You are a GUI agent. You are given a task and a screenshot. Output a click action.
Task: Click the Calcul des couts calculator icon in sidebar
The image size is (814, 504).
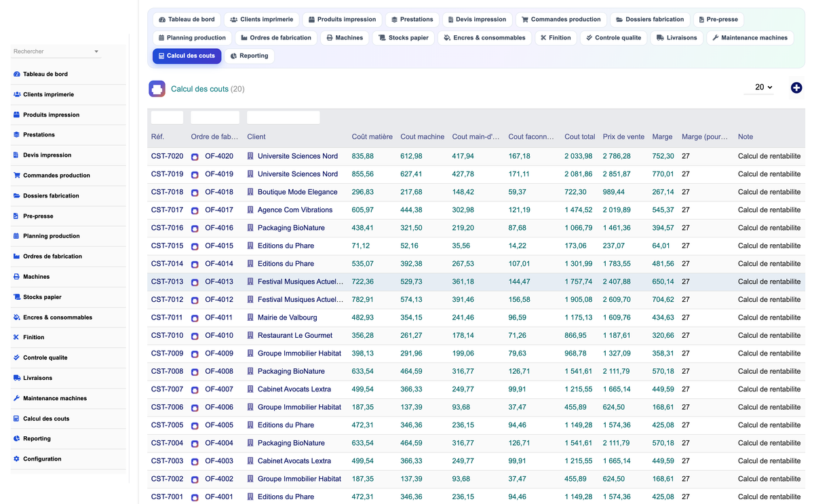17,419
